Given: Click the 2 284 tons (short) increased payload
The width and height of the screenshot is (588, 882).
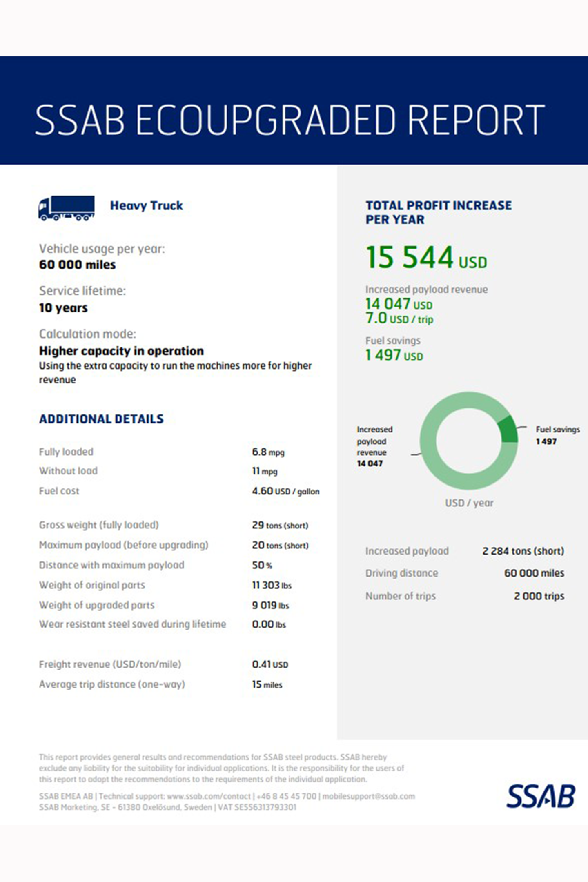Looking at the screenshot, I should pos(523,551).
